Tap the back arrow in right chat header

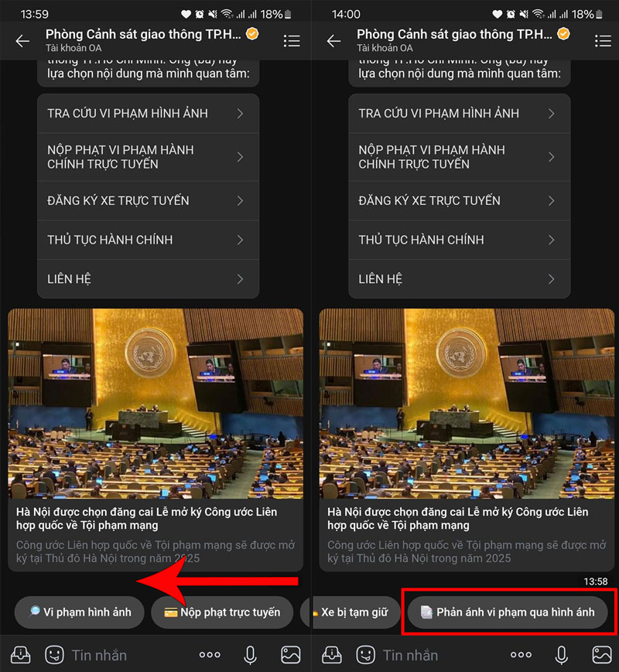(x=333, y=41)
